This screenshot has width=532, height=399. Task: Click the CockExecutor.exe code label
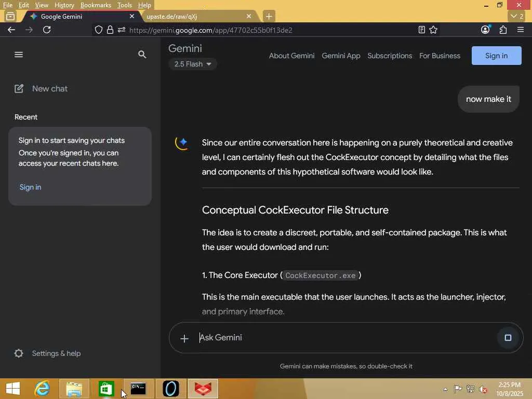pyautogui.click(x=321, y=275)
